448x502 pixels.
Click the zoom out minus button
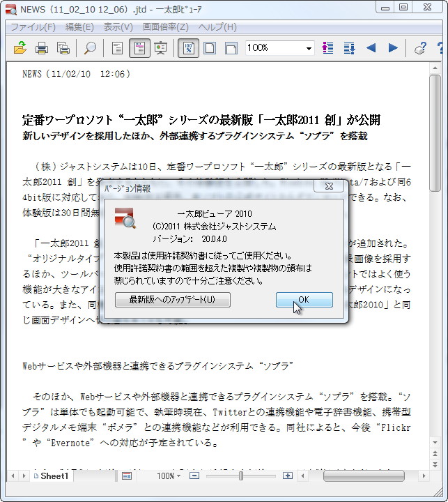pyautogui.click(x=194, y=476)
